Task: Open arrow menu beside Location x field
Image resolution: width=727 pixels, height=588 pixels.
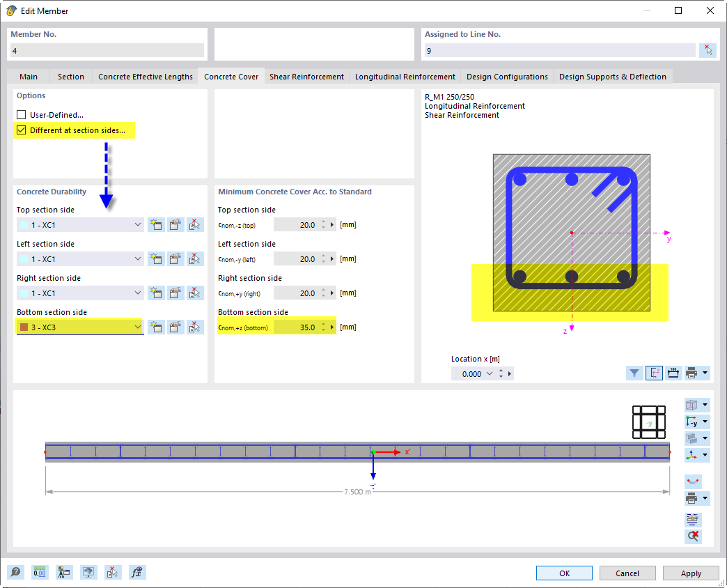Action: coord(510,373)
